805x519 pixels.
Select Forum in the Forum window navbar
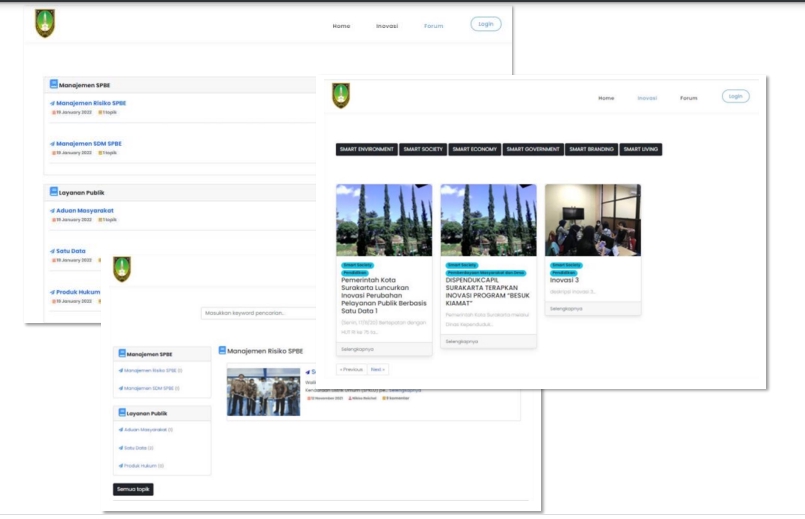point(433,26)
